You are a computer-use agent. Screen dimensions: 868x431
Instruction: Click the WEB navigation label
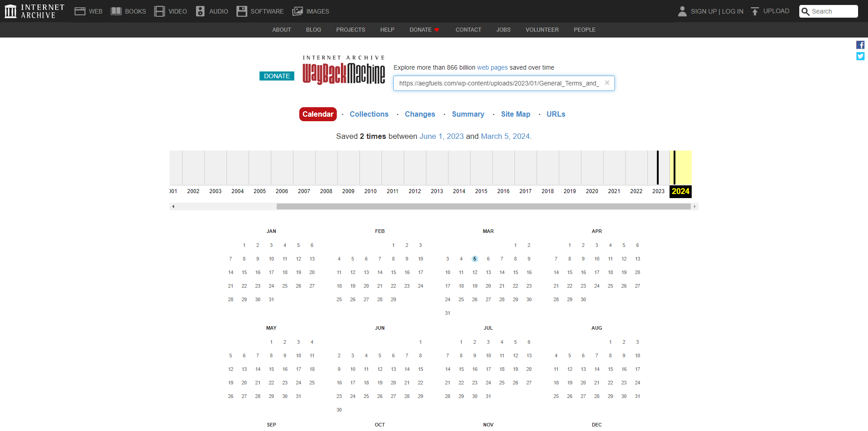(96, 11)
